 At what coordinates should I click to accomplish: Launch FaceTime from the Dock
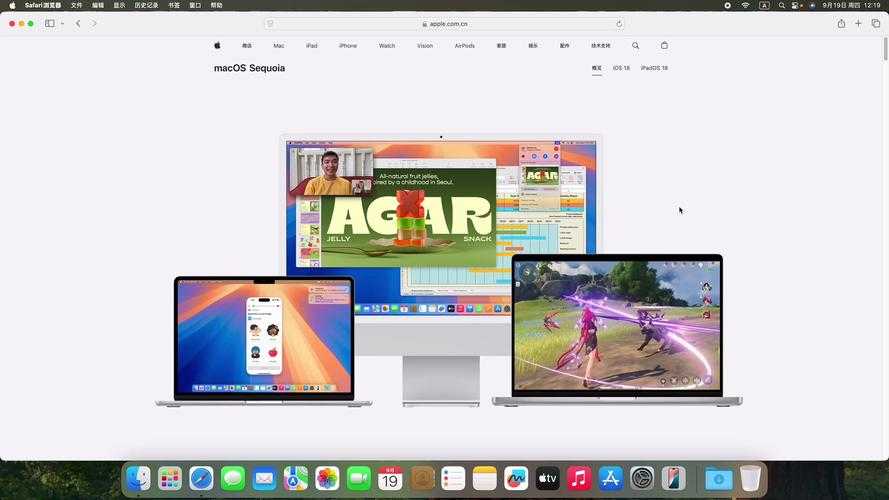[x=359, y=479]
